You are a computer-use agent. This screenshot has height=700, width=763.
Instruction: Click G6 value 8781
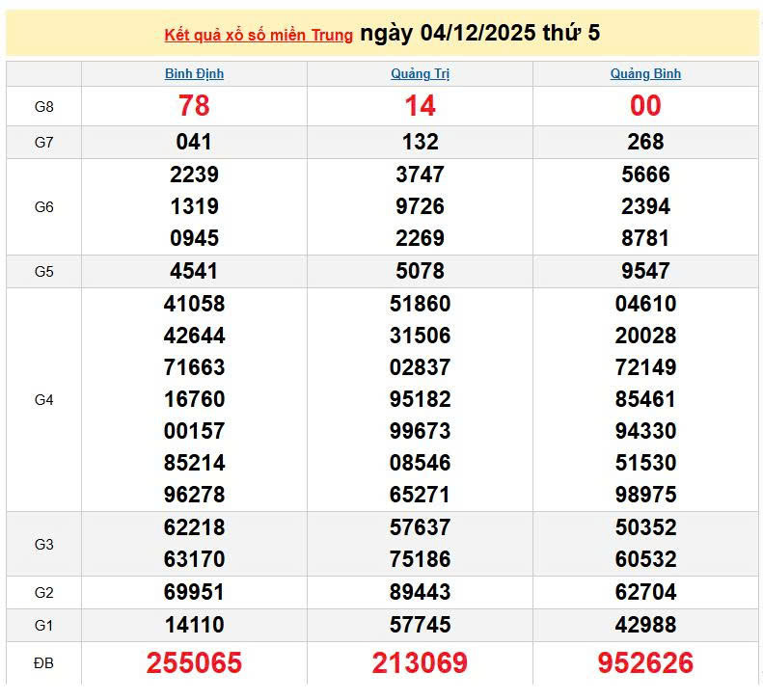(645, 238)
